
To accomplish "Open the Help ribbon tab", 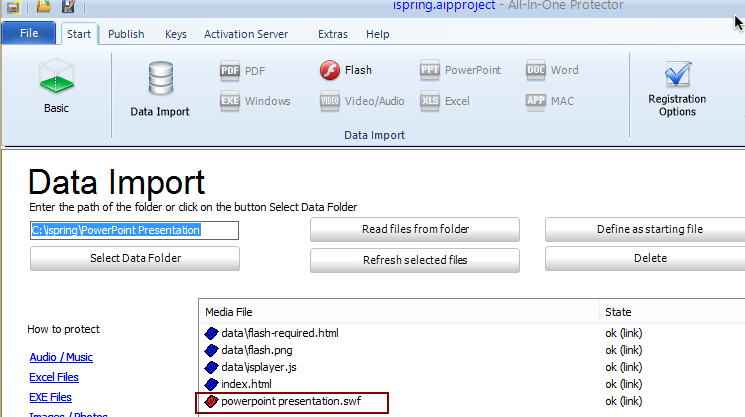I will 378,34.
